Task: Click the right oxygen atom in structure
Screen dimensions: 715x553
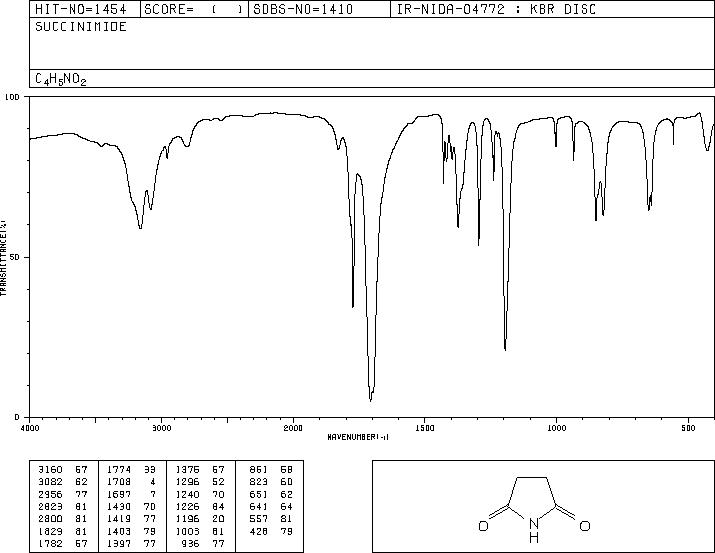Action: 585,526
